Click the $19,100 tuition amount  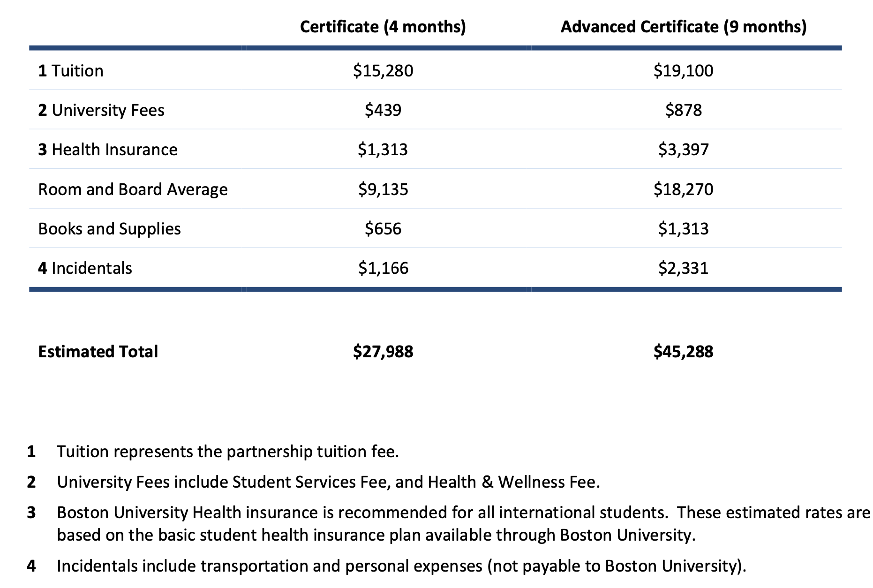point(683,71)
